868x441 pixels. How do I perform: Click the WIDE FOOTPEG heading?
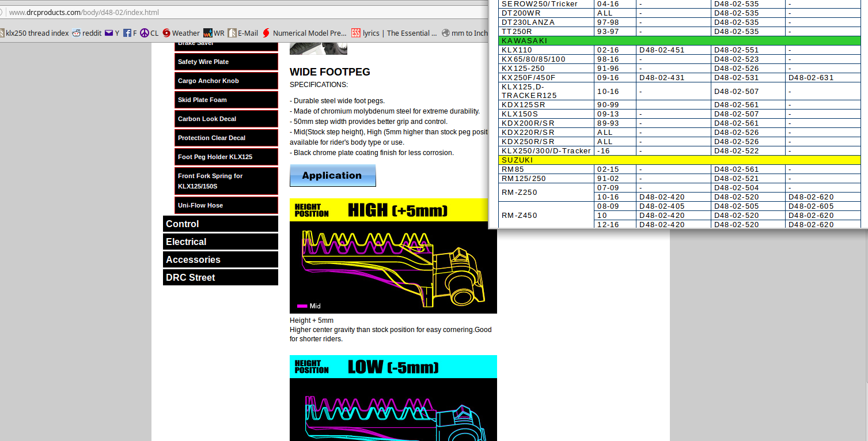click(x=330, y=72)
